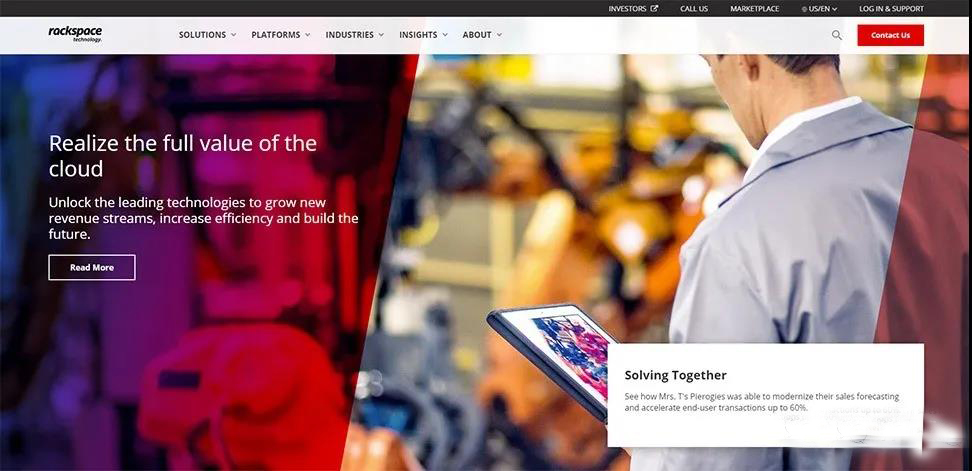Open the search magnifier icon
The image size is (972, 471).
837,35
